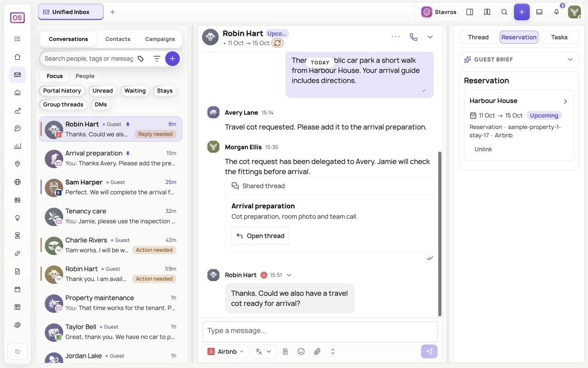Screen dimensions: 588x368
Task: Click the Type a message field
Action: [320, 331]
